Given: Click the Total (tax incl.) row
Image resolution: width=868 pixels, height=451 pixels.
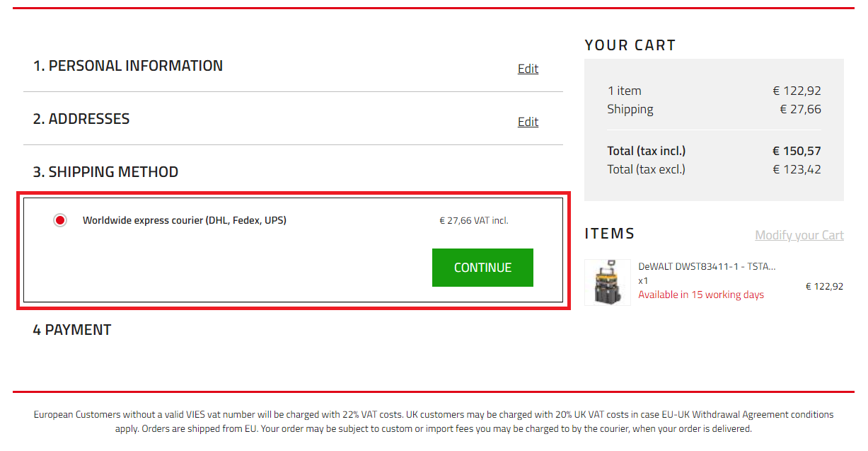Looking at the screenshot, I should pos(714,151).
